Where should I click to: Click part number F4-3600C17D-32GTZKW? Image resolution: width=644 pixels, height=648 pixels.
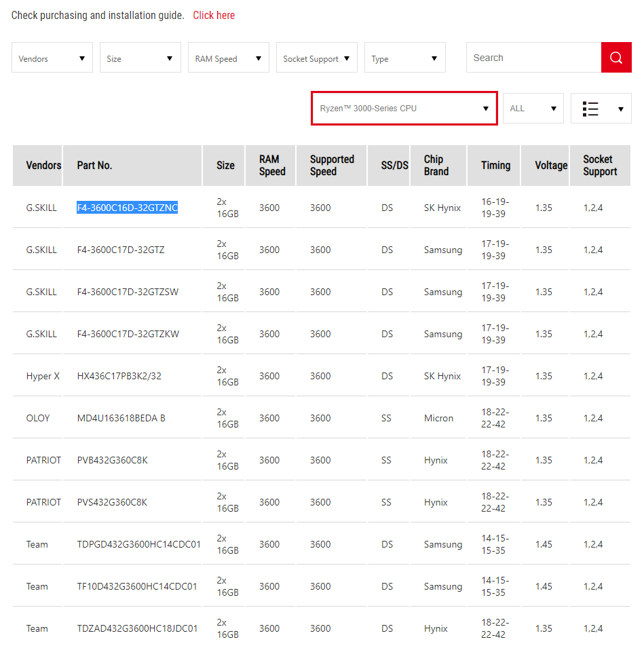coord(128,334)
